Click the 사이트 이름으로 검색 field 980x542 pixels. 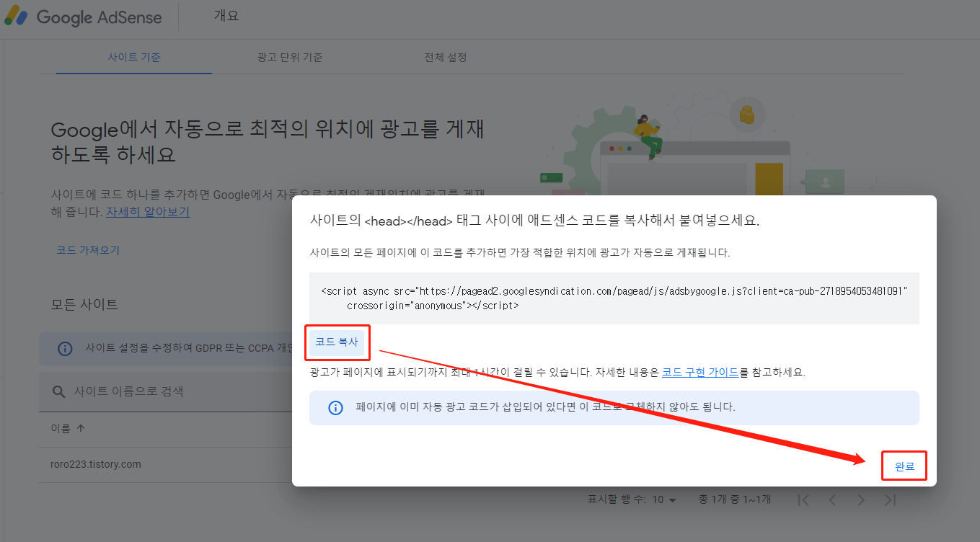(166, 391)
